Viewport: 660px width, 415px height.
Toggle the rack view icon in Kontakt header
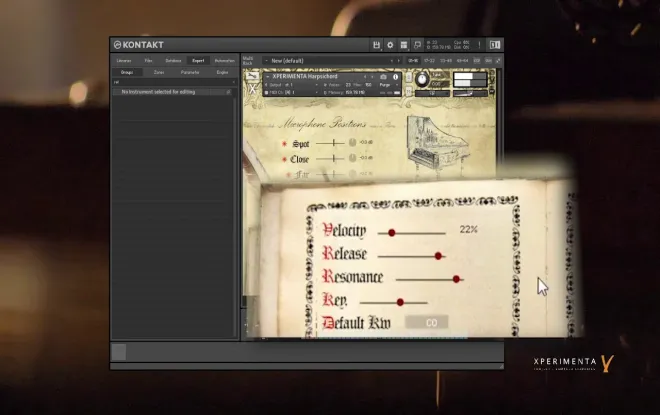pos(404,45)
